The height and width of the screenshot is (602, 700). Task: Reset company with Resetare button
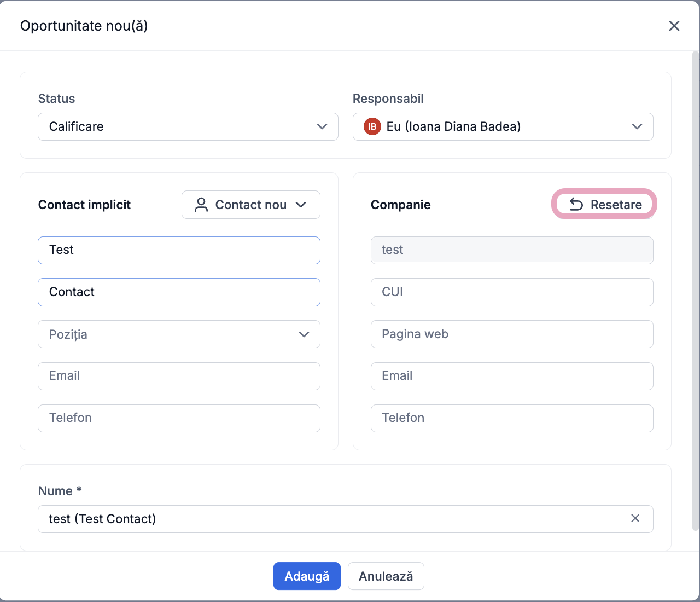(x=604, y=204)
